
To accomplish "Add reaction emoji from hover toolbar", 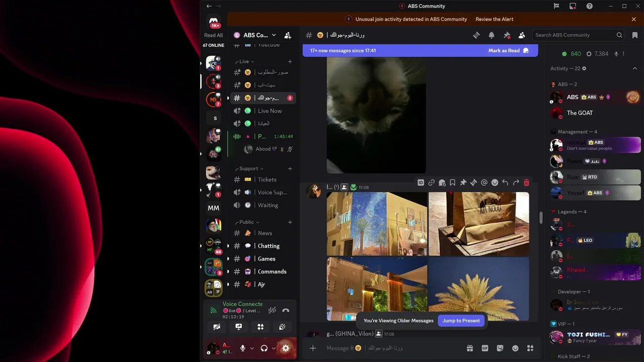I will coord(495,183).
